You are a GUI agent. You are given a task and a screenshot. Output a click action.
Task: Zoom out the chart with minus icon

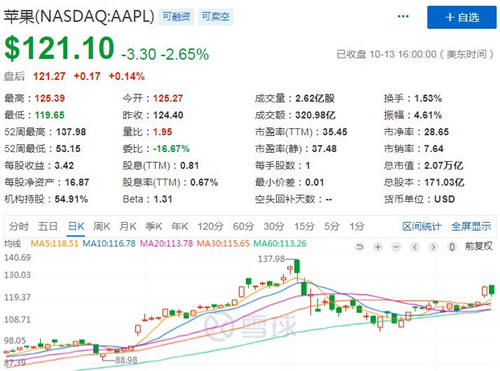click(396, 247)
